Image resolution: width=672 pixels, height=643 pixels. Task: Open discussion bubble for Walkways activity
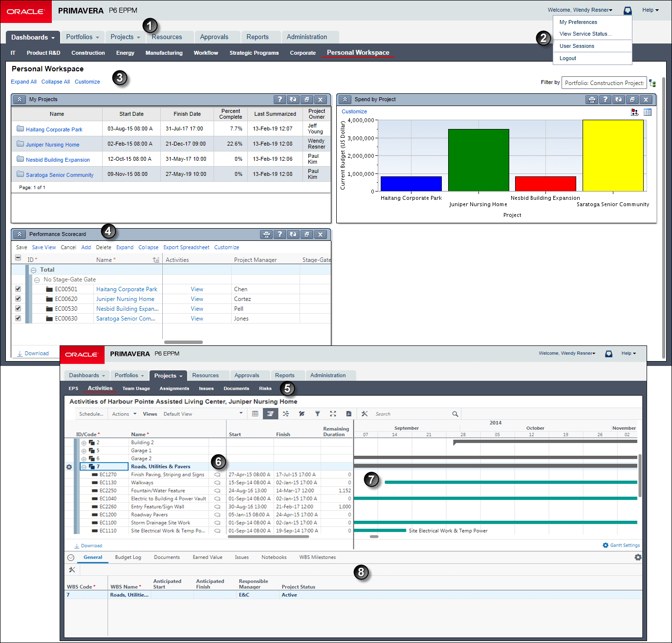217,483
